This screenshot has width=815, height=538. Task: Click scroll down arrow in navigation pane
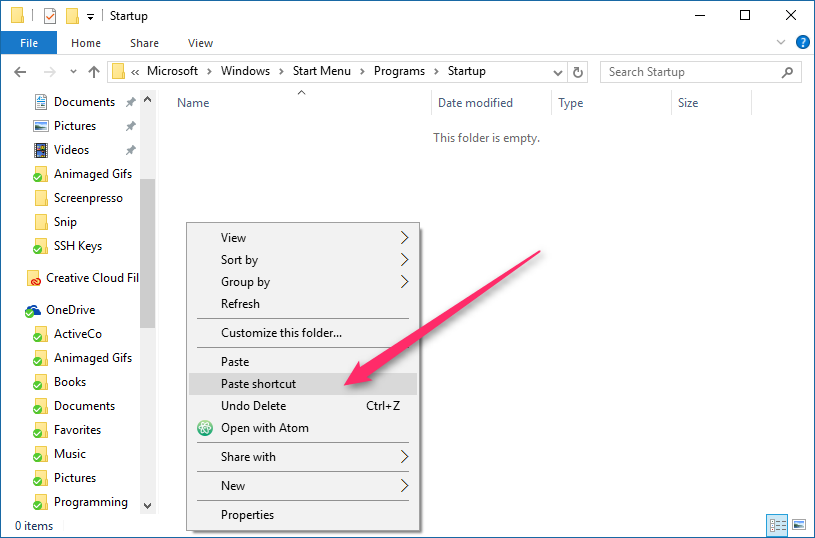coord(148,505)
